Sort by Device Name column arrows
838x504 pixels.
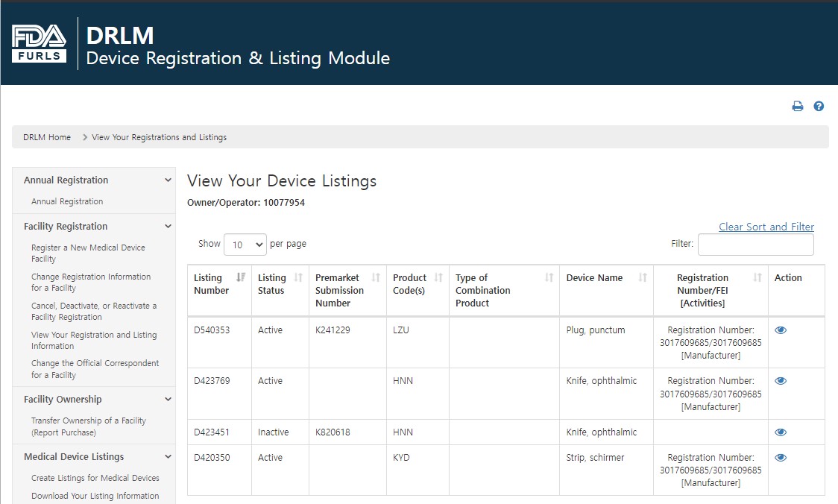coord(643,277)
